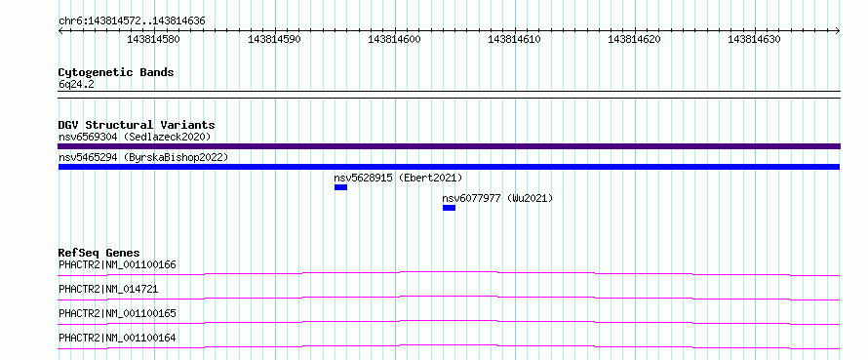Click the 6q24.2 cytogenetic band line
This screenshot has width=868, height=360.
[449, 95]
